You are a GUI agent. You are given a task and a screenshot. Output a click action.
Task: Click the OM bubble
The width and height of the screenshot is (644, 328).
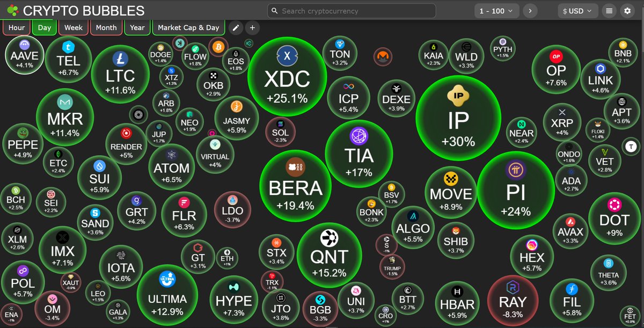[x=52, y=308]
